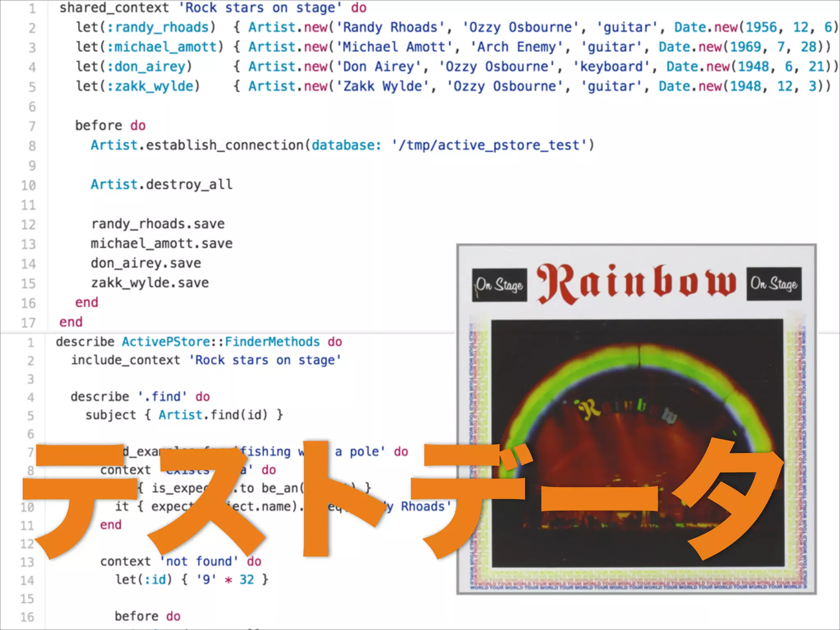Click left 'On Stage' label on album cover

point(499,285)
